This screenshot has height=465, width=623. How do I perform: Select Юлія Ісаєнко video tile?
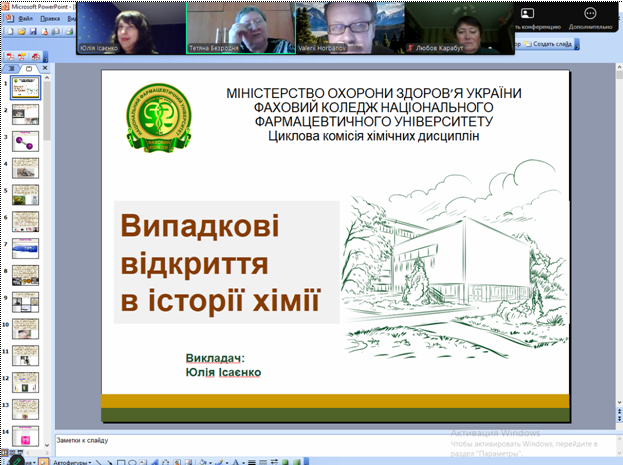[x=131, y=28]
